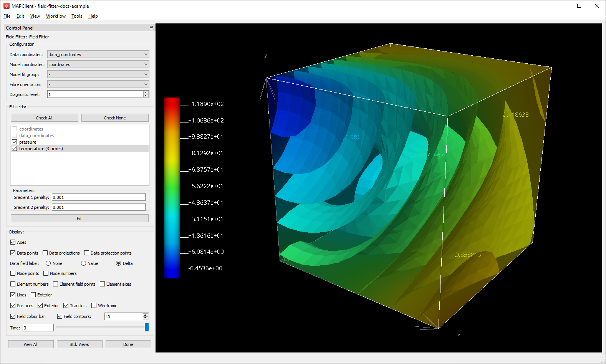
Task: Click the Done button
Action: [x=128, y=344]
